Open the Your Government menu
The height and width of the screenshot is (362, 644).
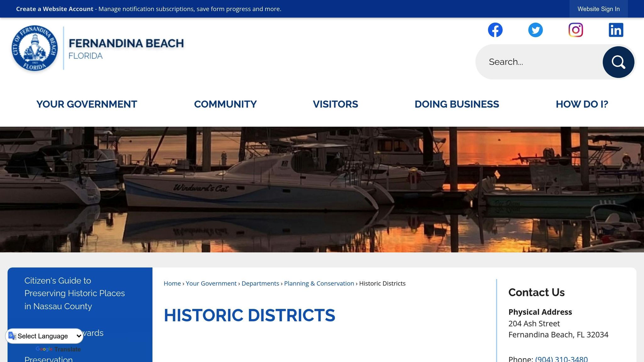pyautogui.click(x=86, y=104)
